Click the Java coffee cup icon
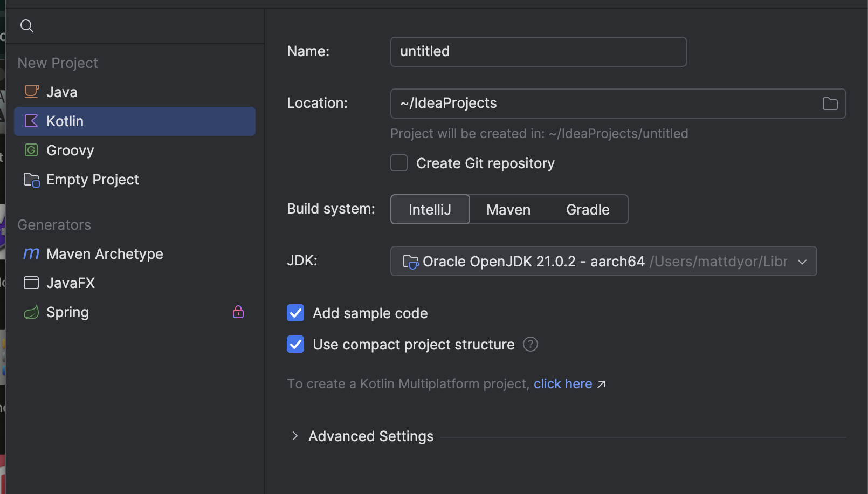Screen dimensions: 868x494 [32, 92]
